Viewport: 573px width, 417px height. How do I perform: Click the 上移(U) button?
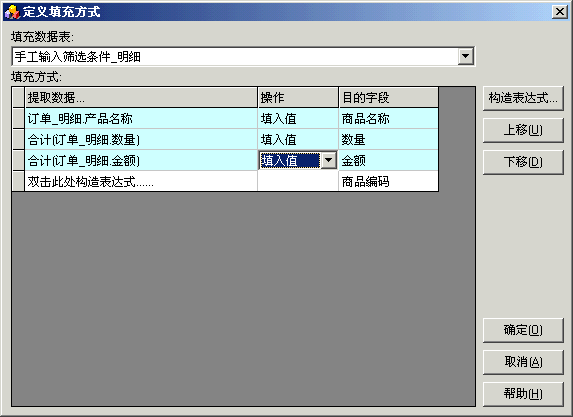point(523,130)
